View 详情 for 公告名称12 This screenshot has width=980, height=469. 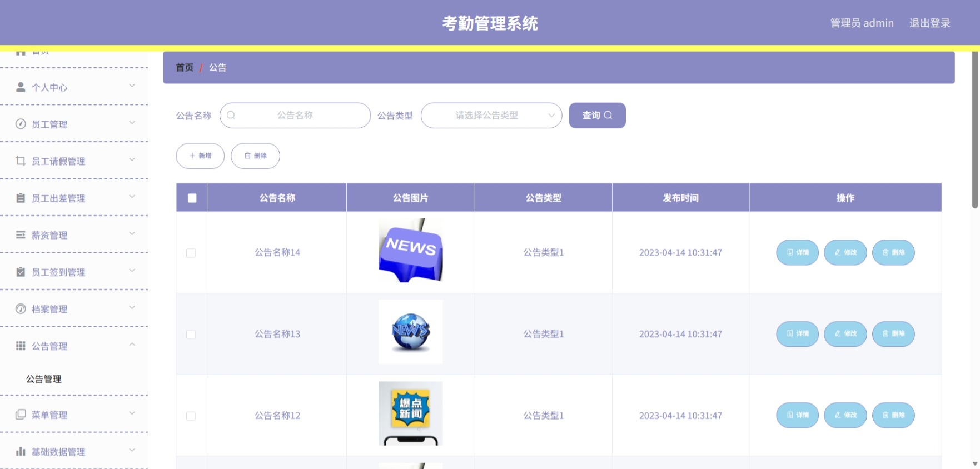pos(797,415)
